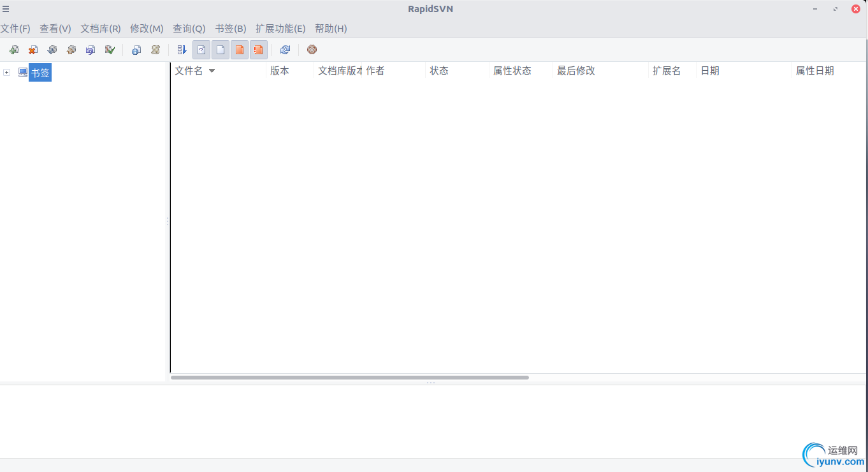Open the 修改(M) menu
868x472 pixels.
147,29
